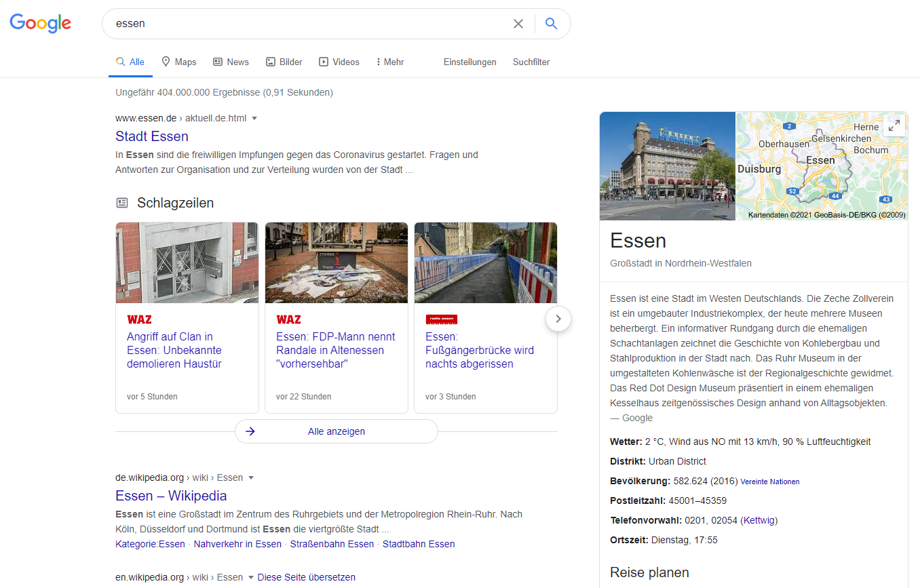This screenshot has height=588, width=920.
Task: Click the WAZ logo on the Clan article
Action: tap(139, 319)
